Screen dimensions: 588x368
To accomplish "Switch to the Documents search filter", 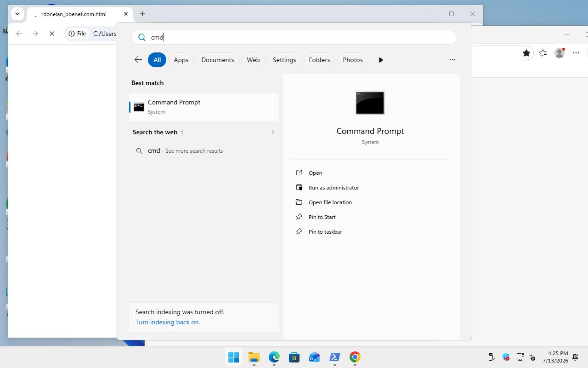I will coord(218,60).
